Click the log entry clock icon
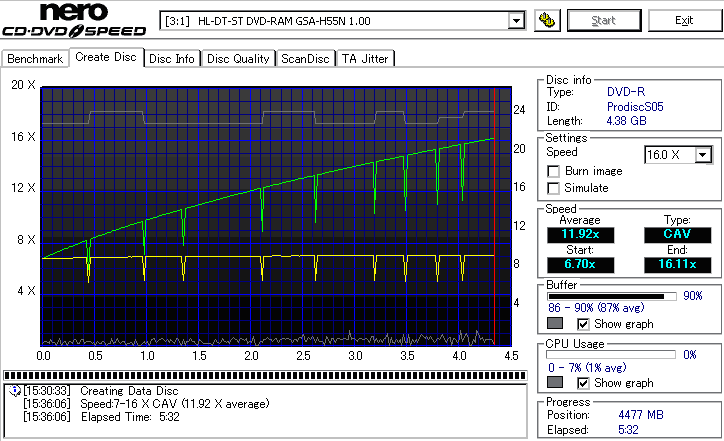This screenshot has width=724, height=441. tap(13, 390)
